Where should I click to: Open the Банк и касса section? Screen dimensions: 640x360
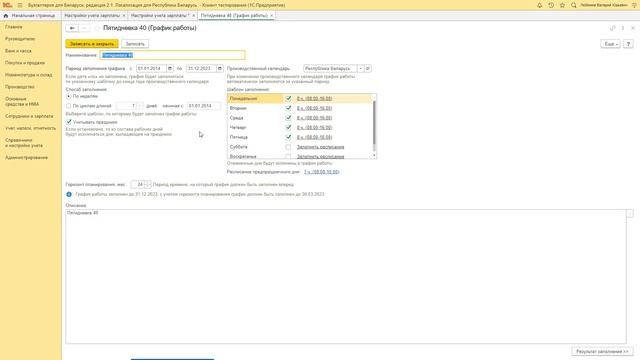coord(18,51)
